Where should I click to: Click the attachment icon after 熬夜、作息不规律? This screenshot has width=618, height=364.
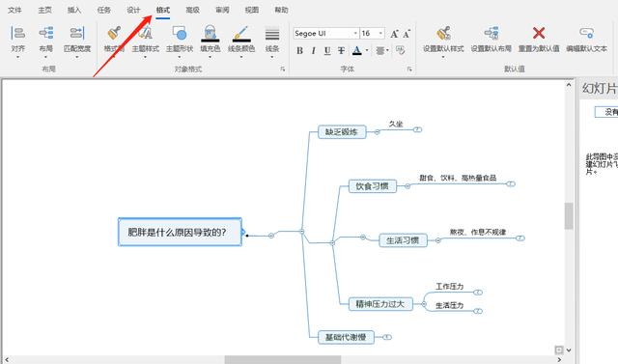pyautogui.click(x=520, y=238)
